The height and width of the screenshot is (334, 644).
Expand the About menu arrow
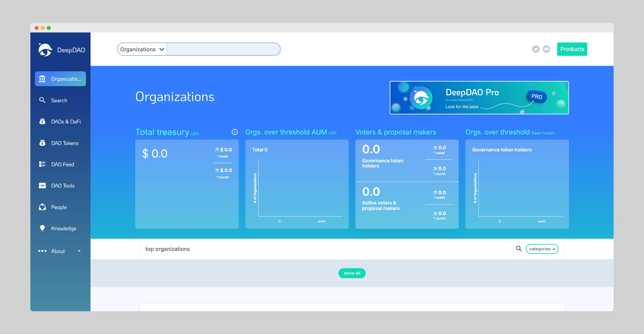(x=79, y=251)
